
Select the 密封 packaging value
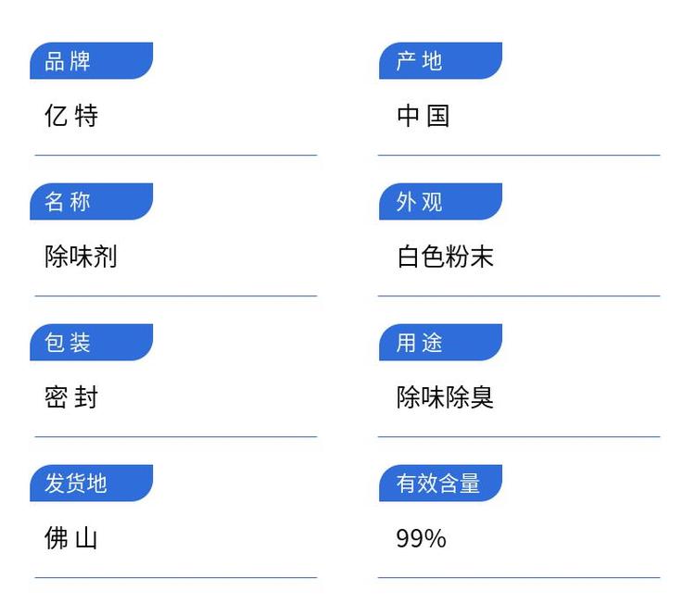click(x=71, y=397)
